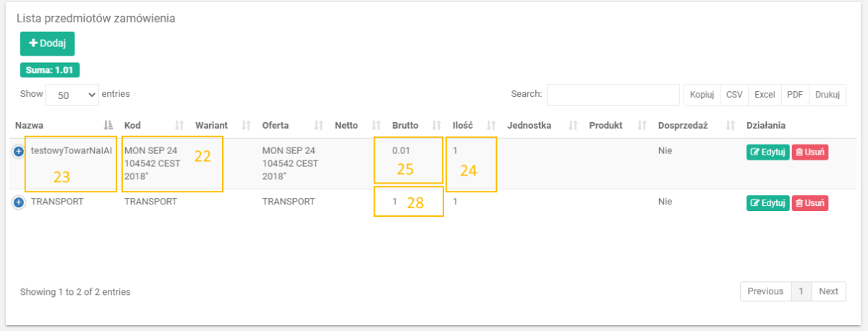Focus the Search input field
868x331 pixels.
613,95
